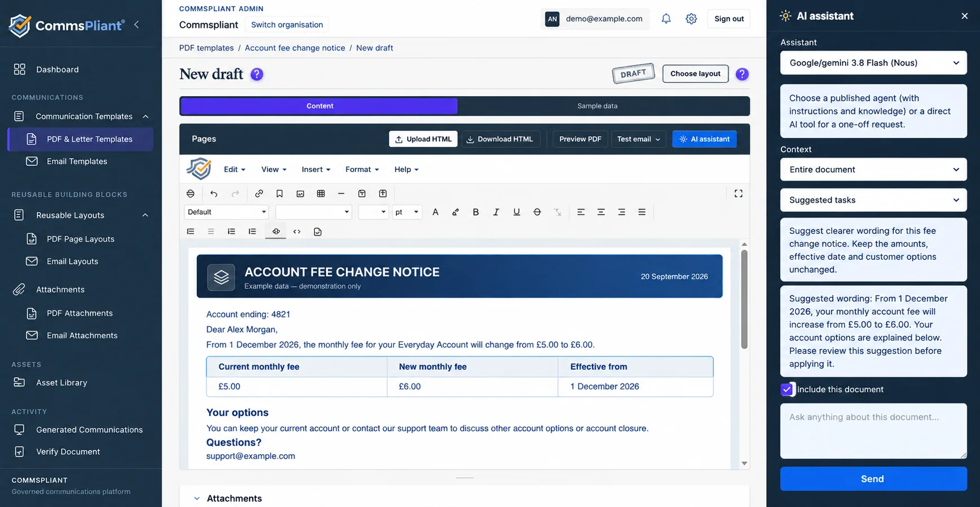Screen dimensions: 980x507
Task: Apply italic formatting
Action: (x=496, y=212)
